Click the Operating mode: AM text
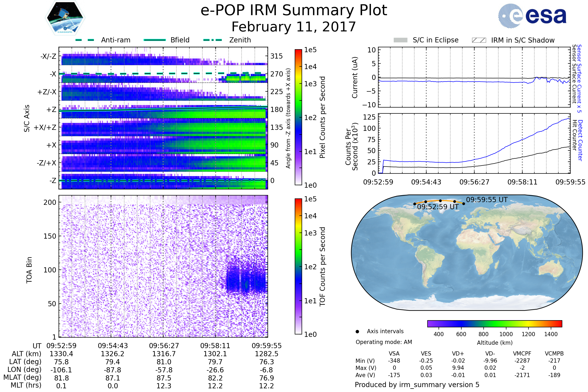 (x=384, y=342)
